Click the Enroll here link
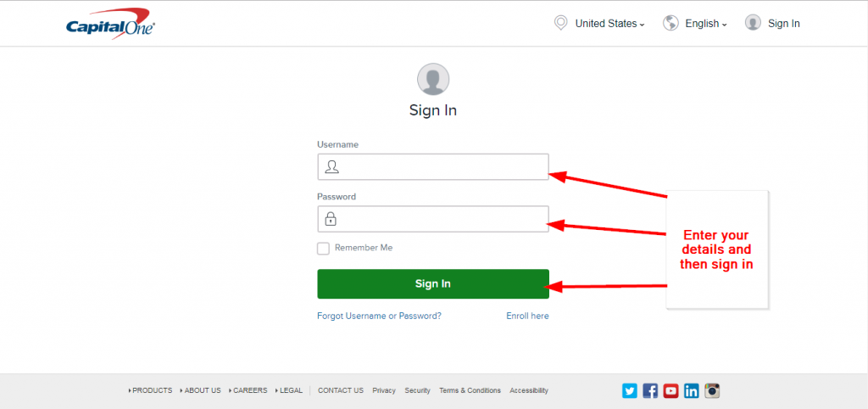This screenshot has width=868, height=409. pos(527,316)
